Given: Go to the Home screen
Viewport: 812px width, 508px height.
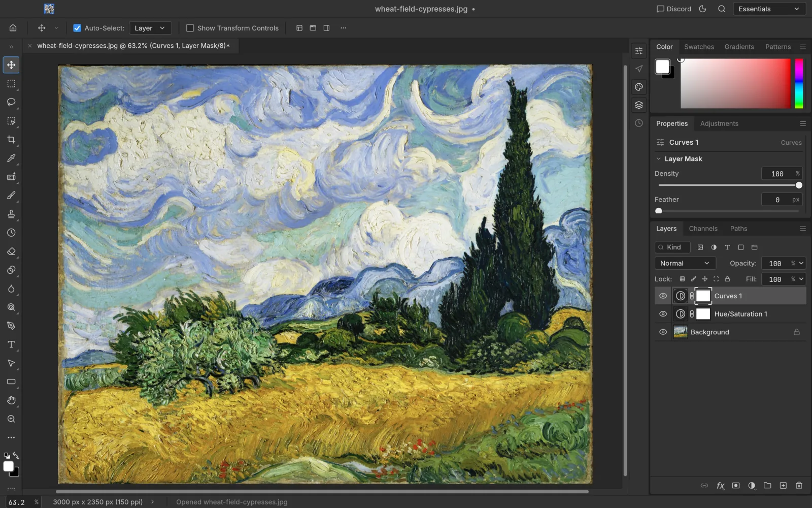Looking at the screenshot, I should [x=13, y=28].
